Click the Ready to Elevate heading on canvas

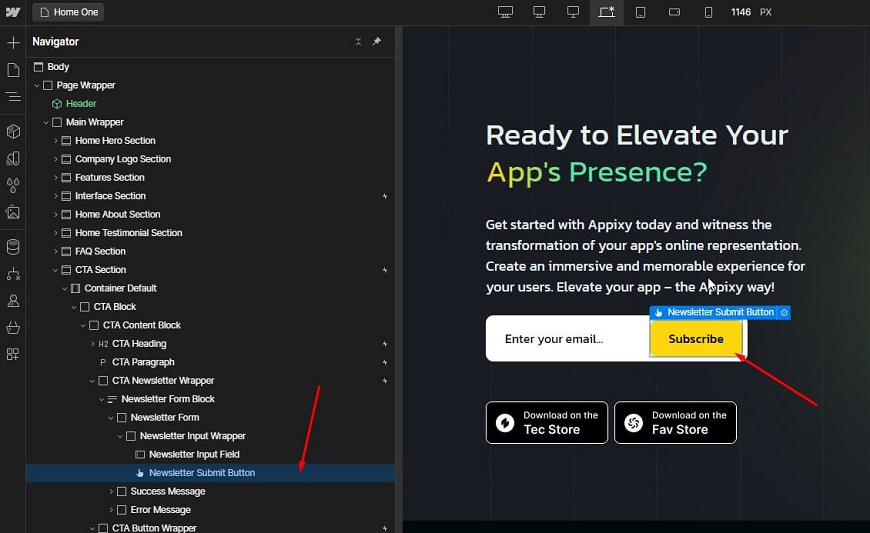point(637,153)
